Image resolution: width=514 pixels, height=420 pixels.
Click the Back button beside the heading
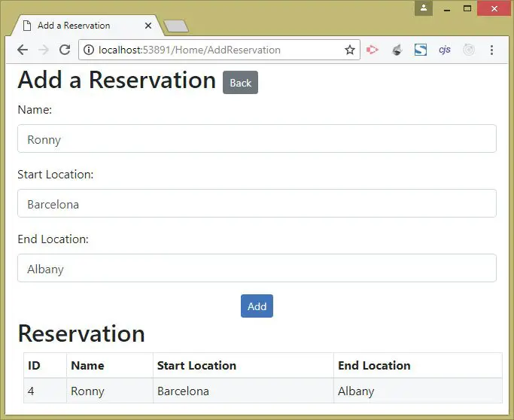(240, 82)
